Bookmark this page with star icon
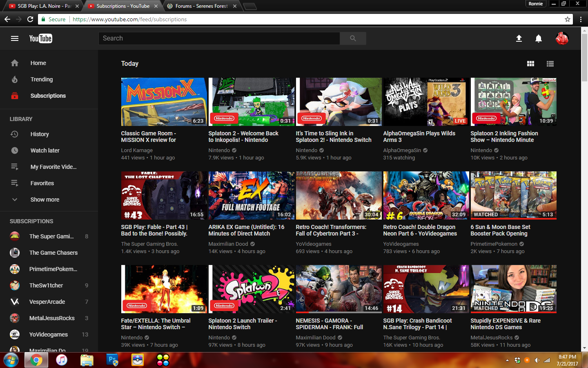588x368 pixels. 567,19
